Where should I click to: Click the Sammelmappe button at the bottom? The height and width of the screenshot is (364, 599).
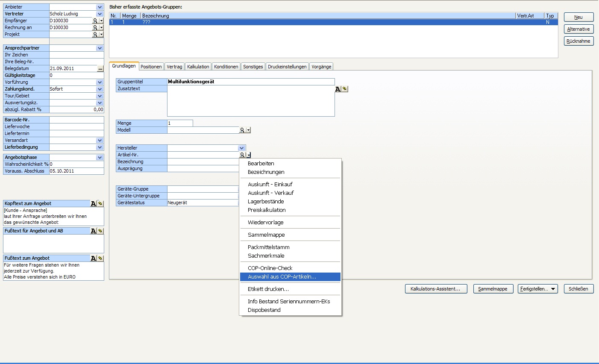click(493, 289)
